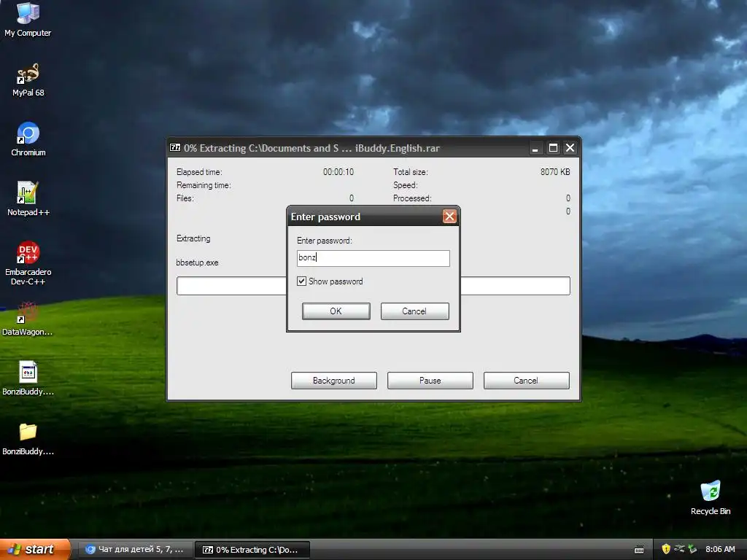Viewport: 747px width, 560px height.
Task: Click the extraction progress bar
Action: click(x=373, y=286)
